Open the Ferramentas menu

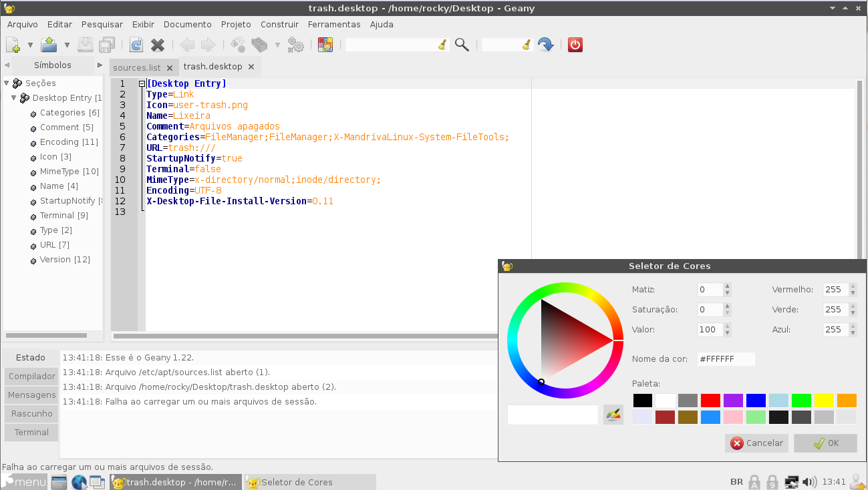point(334,24)
